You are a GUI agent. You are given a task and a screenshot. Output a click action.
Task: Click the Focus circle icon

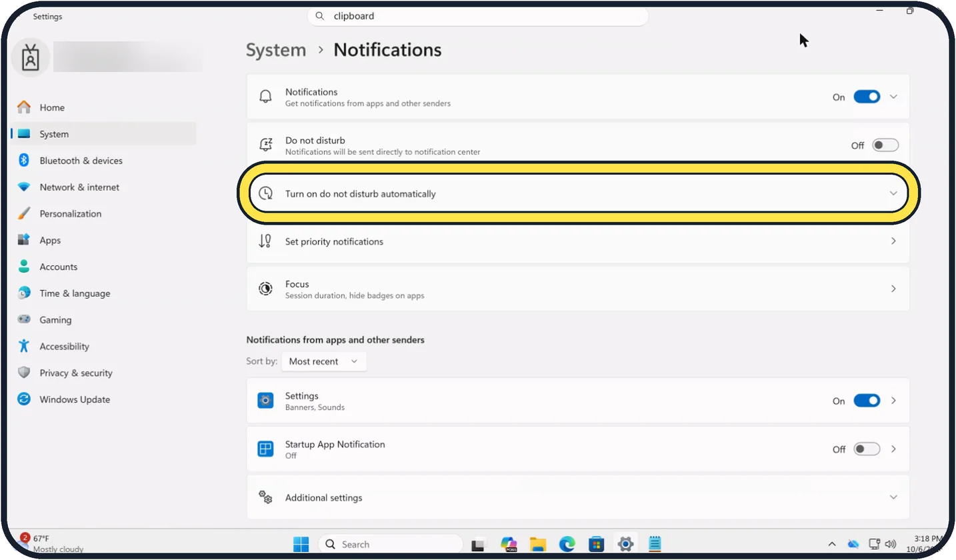point(265,289)
